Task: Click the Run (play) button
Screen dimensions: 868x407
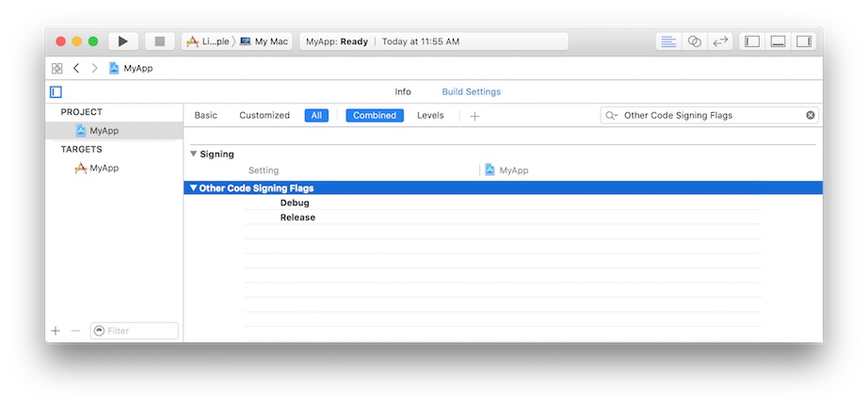Action: (122, 41)
